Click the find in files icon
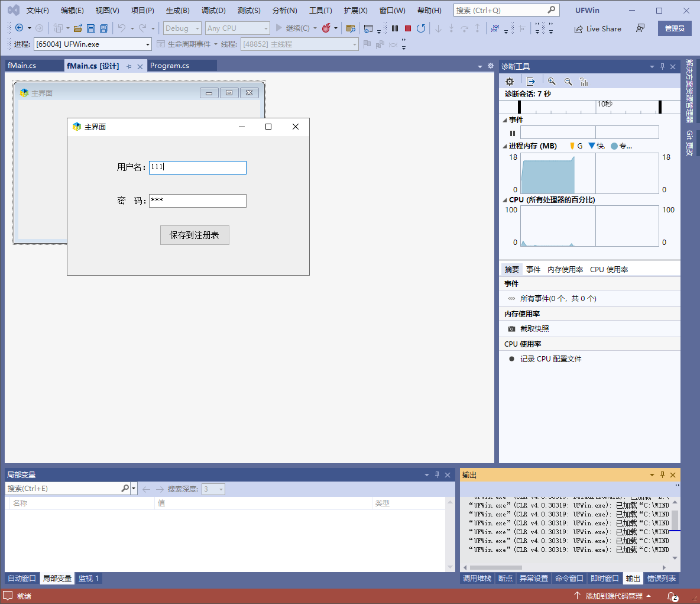The height and width of the screenshot is (604, 700). (x=351, y=28)
